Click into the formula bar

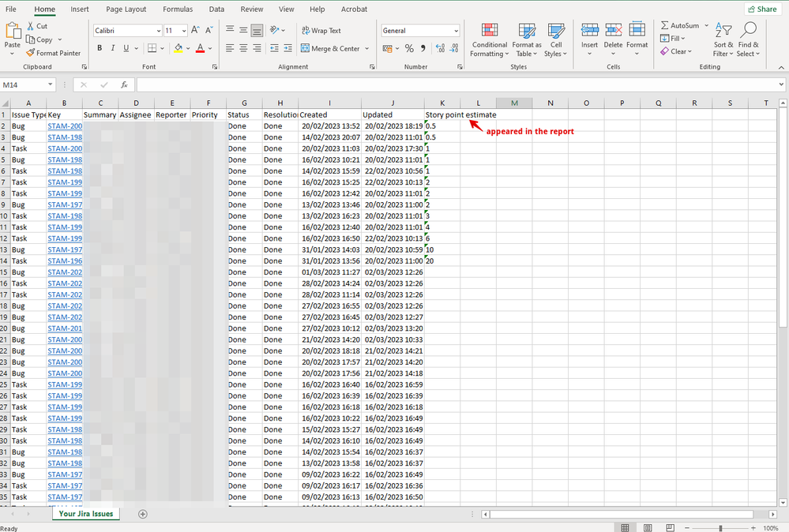pos(456,84)
